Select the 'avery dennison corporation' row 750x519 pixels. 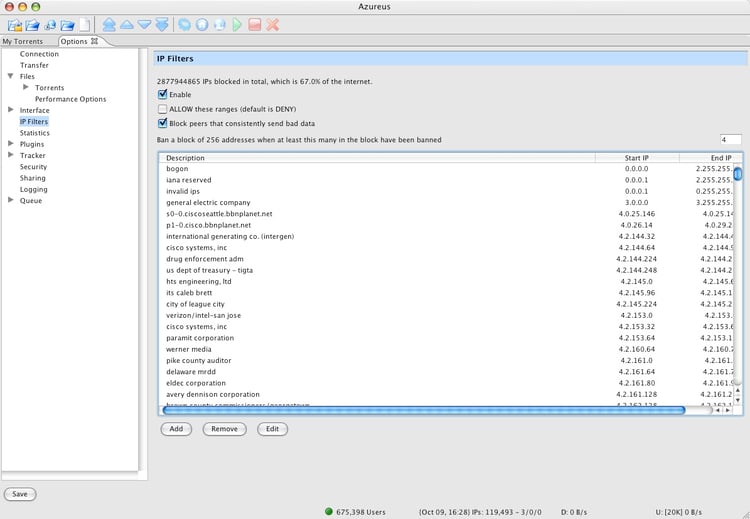pyautogui.click(x=446, y=395)
